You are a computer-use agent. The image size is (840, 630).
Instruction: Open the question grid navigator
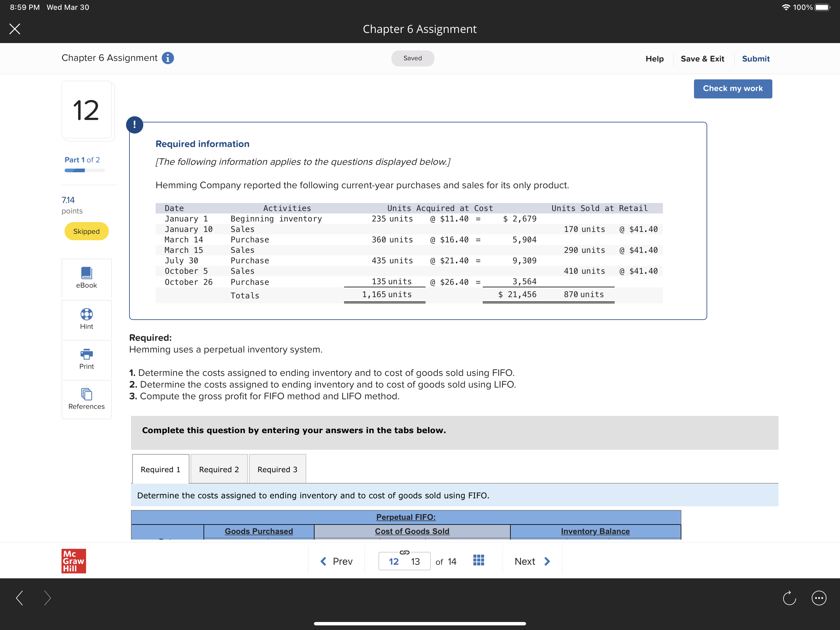478,560
